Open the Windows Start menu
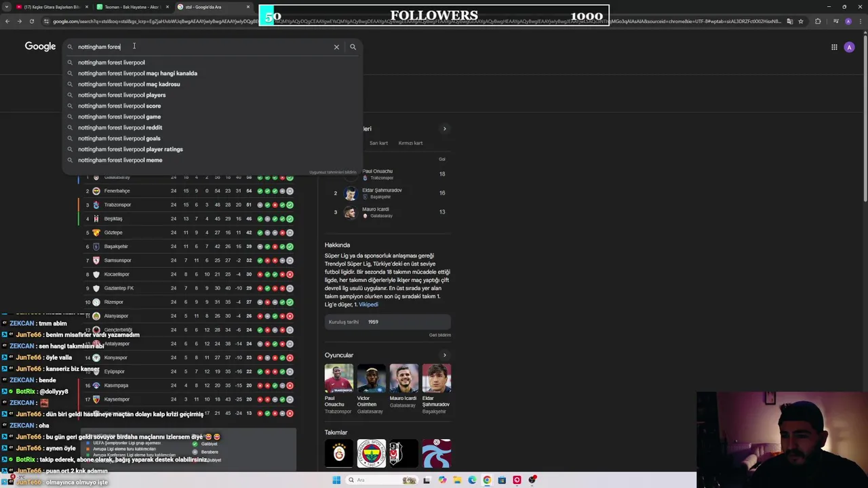868x488 pixels. (x=336, y=480)
